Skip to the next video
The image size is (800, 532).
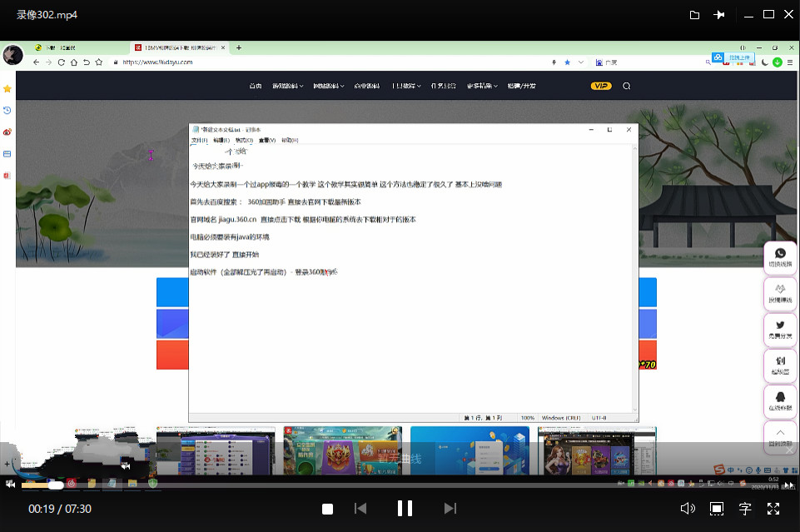tap(450, 509)
